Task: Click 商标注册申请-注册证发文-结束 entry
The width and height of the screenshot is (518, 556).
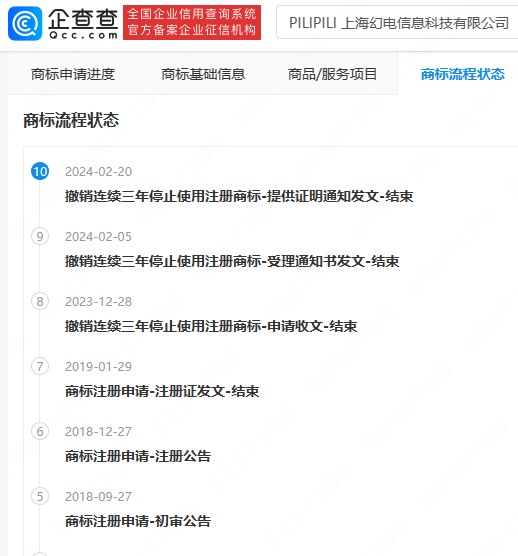Action: 162,391
